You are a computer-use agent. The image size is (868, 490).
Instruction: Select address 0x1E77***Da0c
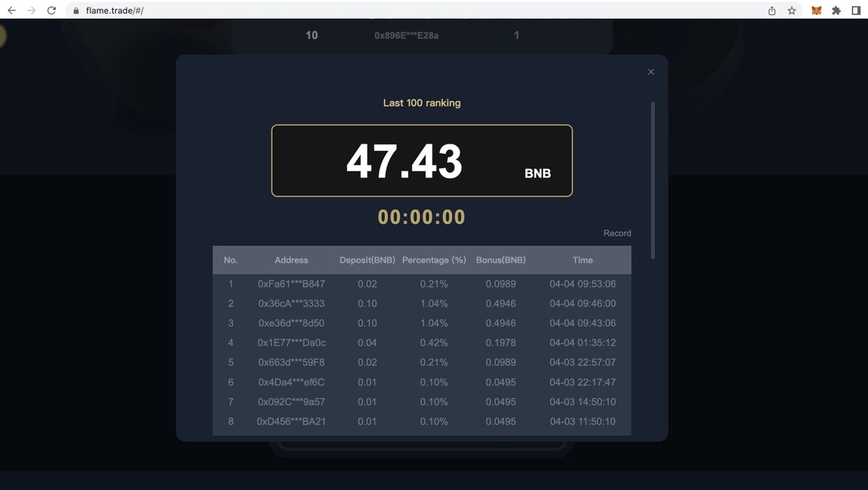pos(292,343)
